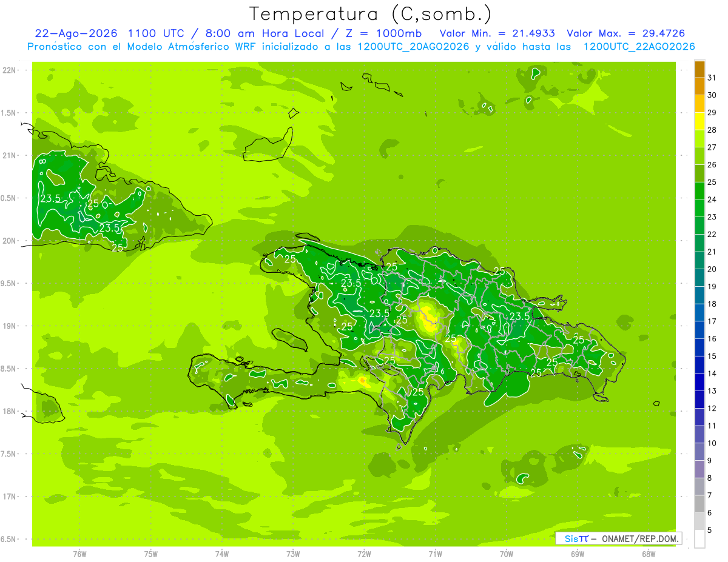Click the legend value "27"
Screen dimensions: 728x562
click(x=712, y=147)
